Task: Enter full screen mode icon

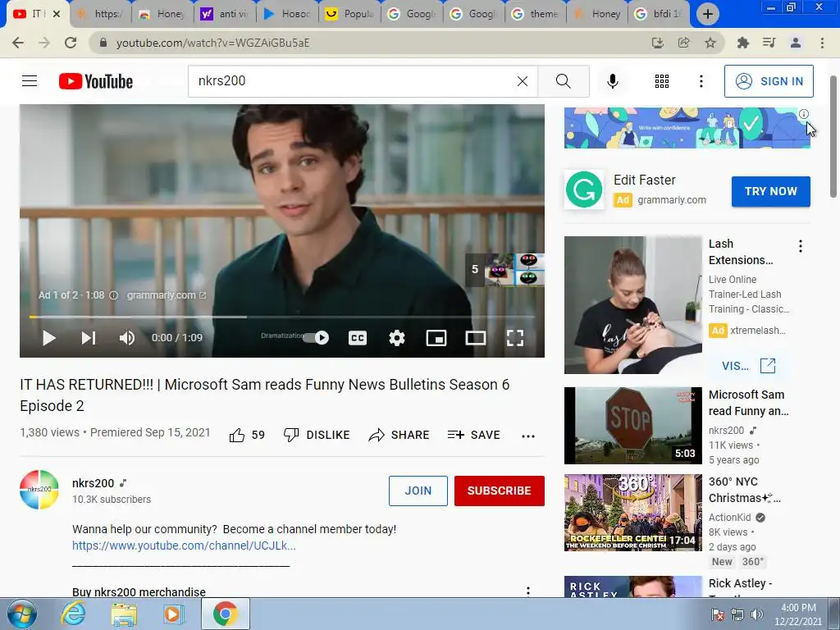Action: coord(515,338)
